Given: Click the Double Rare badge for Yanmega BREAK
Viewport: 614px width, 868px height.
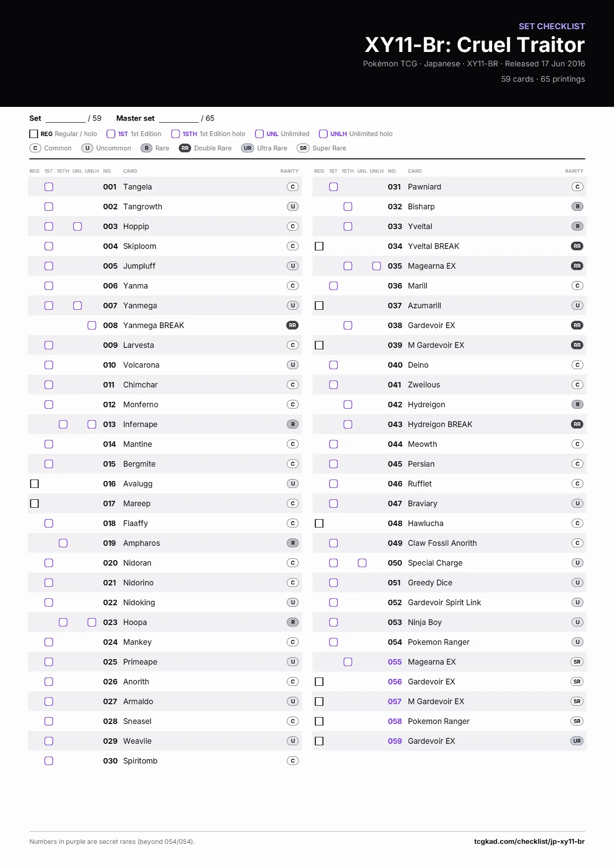Looking at the screenshot, I should pos(293,325).
